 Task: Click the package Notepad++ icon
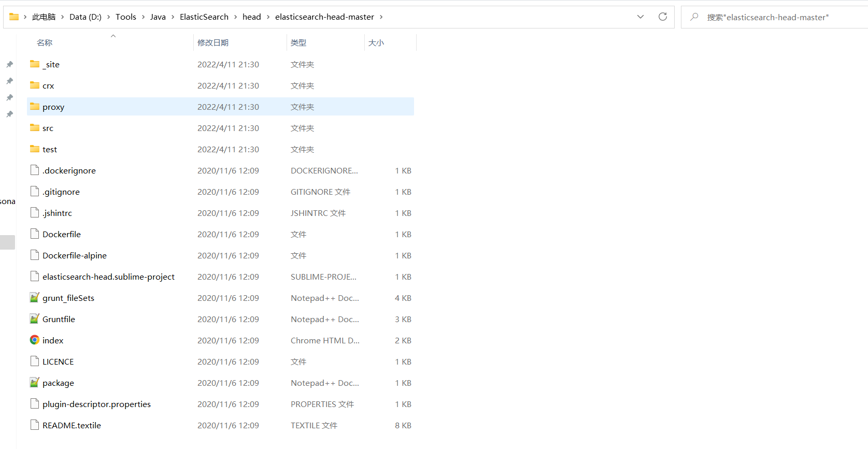[35, 383]
